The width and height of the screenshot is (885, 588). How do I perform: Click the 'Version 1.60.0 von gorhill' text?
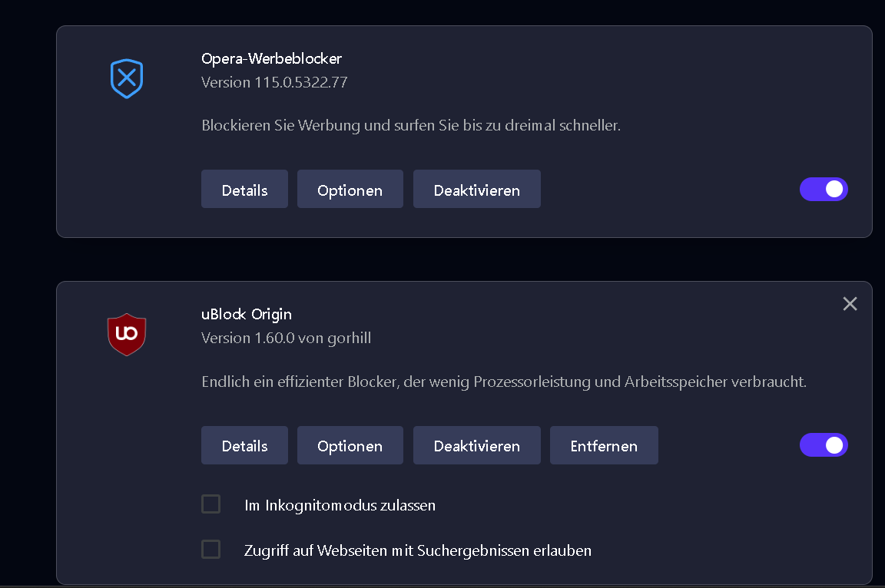(286, 338)
